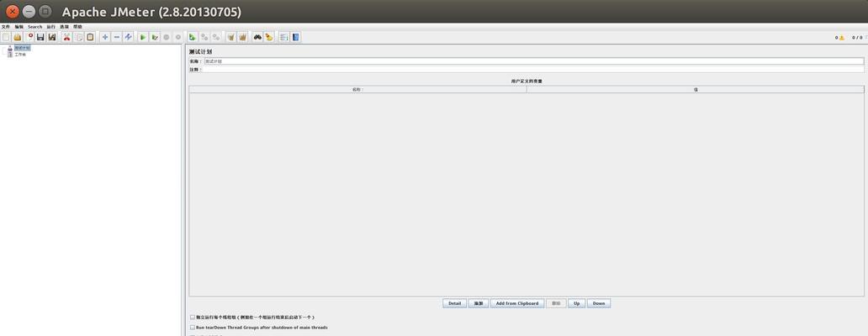
Task: Click the Close test plan toolbar icon
Action: [29, 37]
